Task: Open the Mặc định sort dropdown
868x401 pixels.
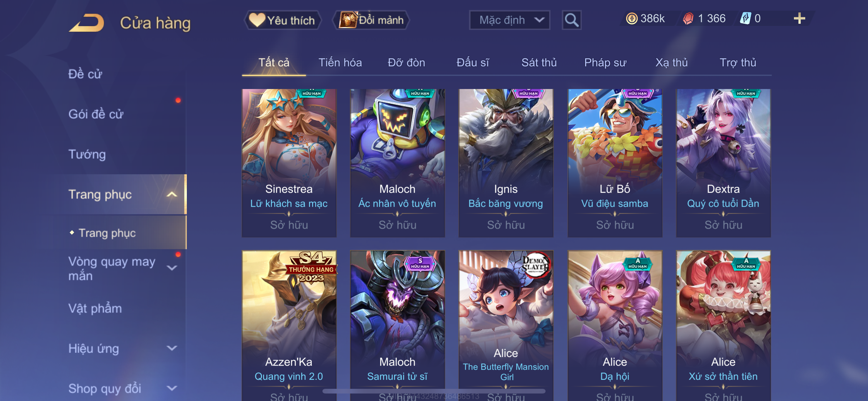Action: coord(510,20)
